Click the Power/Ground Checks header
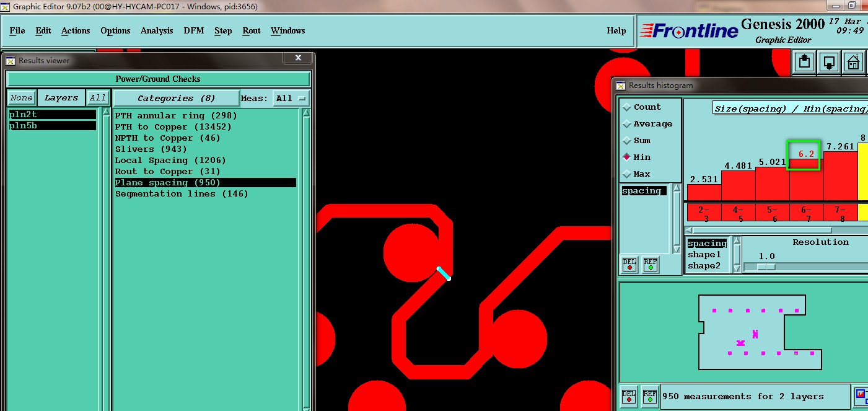 click(x=158, y=79)
